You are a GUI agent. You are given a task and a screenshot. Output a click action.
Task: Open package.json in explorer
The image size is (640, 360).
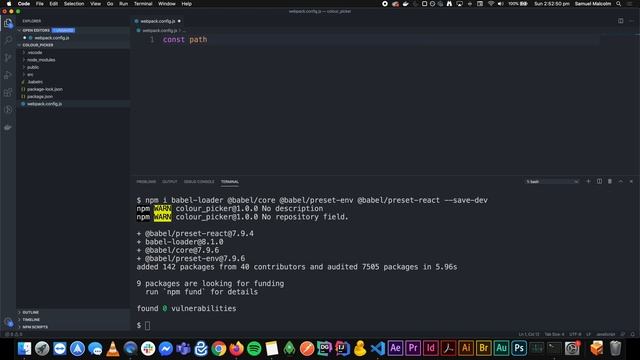[40, 96]
